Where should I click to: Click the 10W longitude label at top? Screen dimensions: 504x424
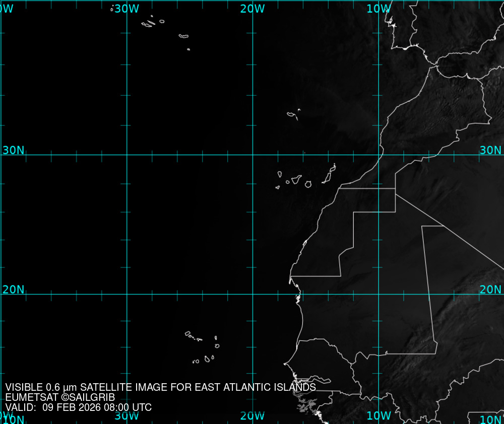pos(379,9)
